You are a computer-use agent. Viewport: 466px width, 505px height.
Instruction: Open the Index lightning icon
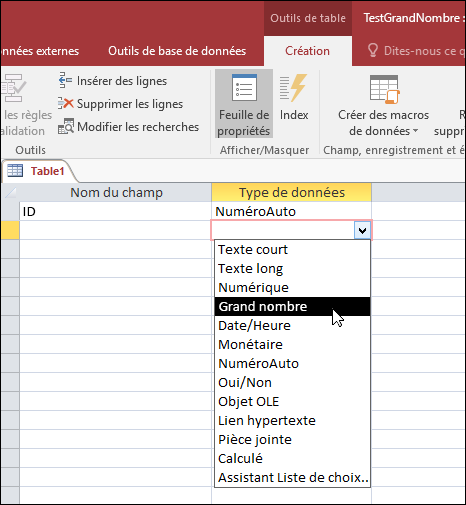point(293,88)
